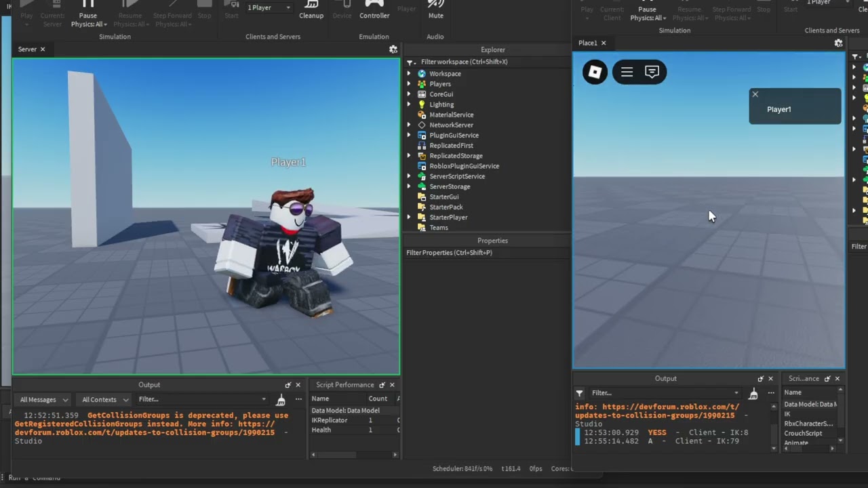Close the Server Script Performance panel
This screenshot has height=488, width=868.
point(392,385)
